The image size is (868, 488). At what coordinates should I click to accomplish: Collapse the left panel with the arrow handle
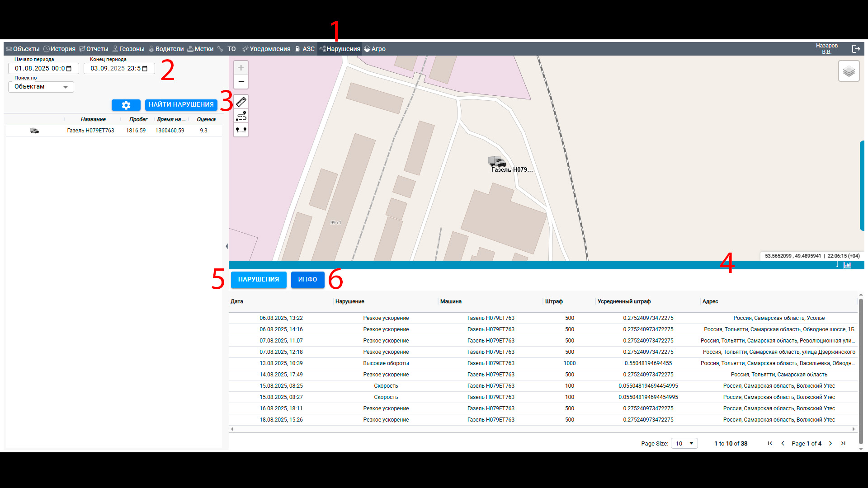pyautogui.click(x=226, y=246)
